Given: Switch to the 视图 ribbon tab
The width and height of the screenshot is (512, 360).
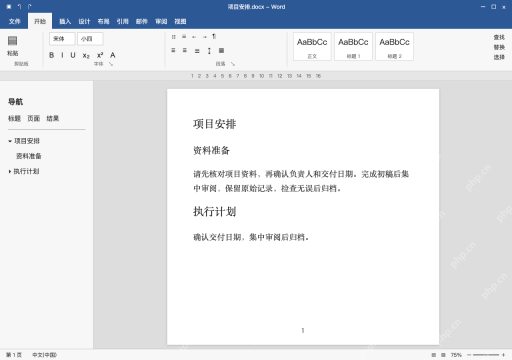Looking at the screenshot, I should (x=180, y=21).
